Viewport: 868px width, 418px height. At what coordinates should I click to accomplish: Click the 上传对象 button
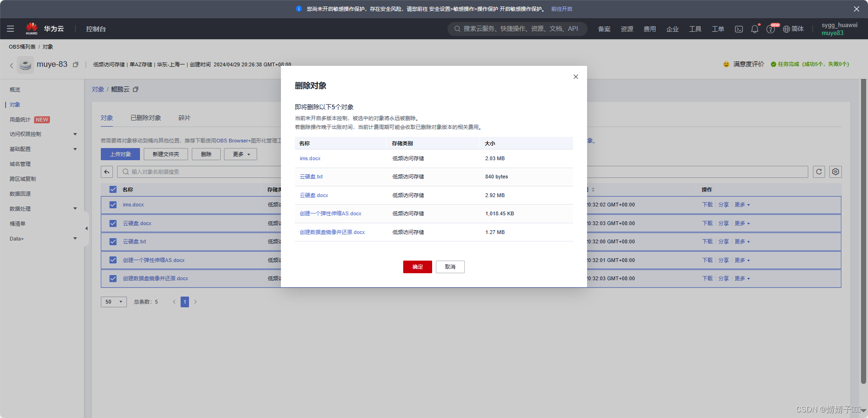pos(120,154)
